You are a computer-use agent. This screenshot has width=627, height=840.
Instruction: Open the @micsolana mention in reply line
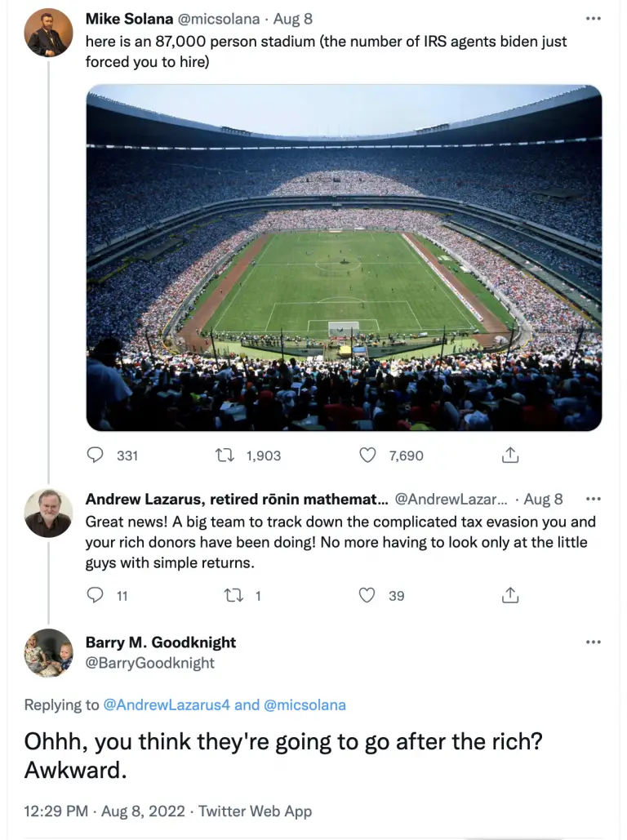(x=305, y=704)
